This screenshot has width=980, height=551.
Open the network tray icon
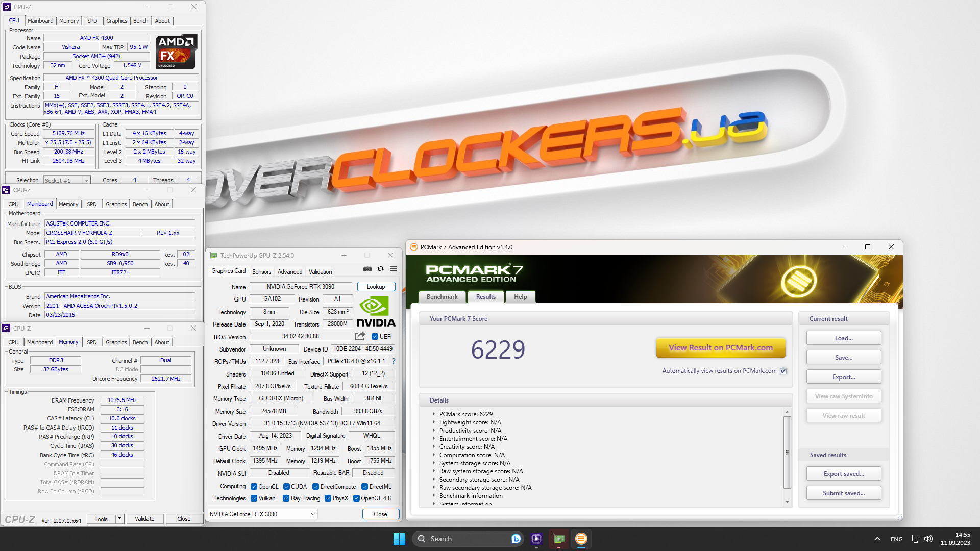pos(916,539)
